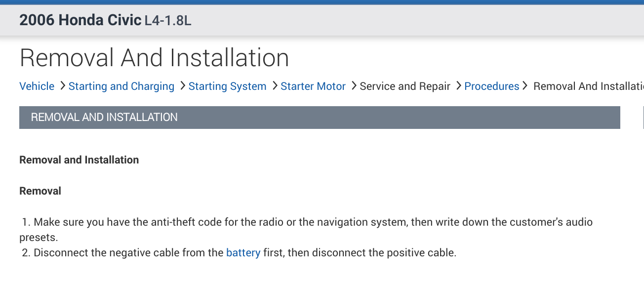Open the Vehicle breadcrumb link

tap(37, 86)
